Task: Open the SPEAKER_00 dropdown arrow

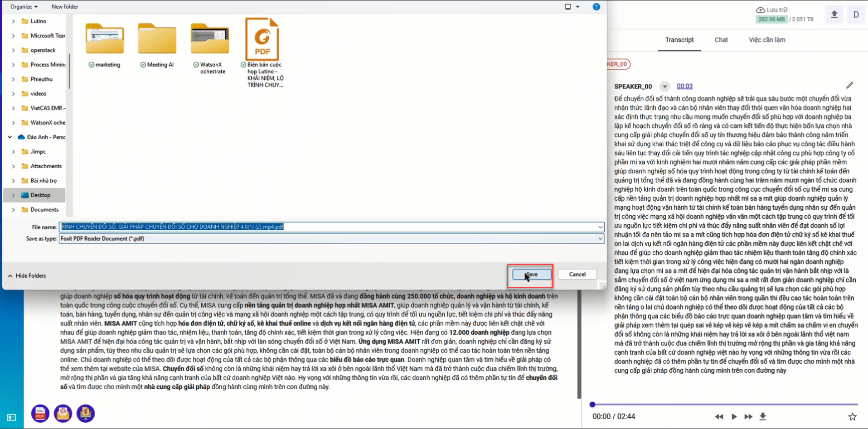Action: (664, 87)
